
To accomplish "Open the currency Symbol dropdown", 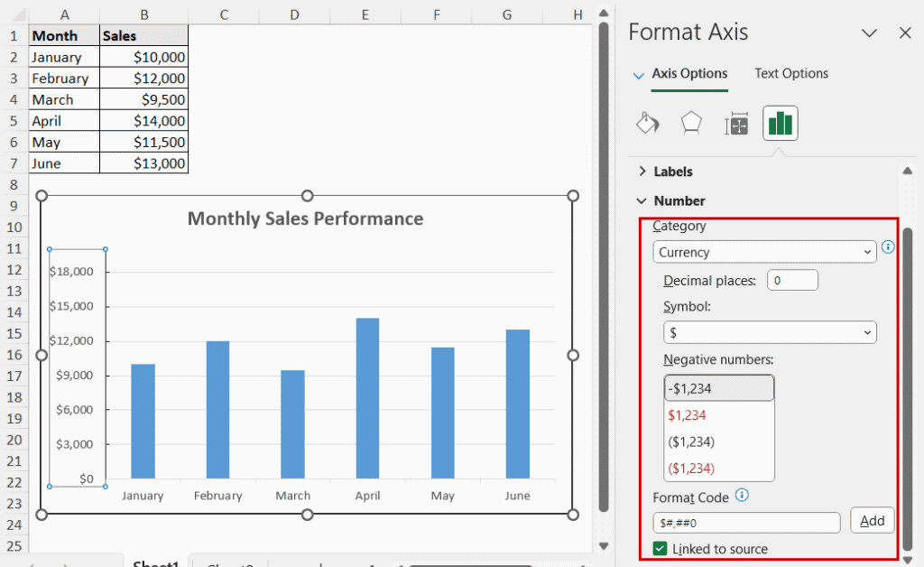I will tap(769, 332).
